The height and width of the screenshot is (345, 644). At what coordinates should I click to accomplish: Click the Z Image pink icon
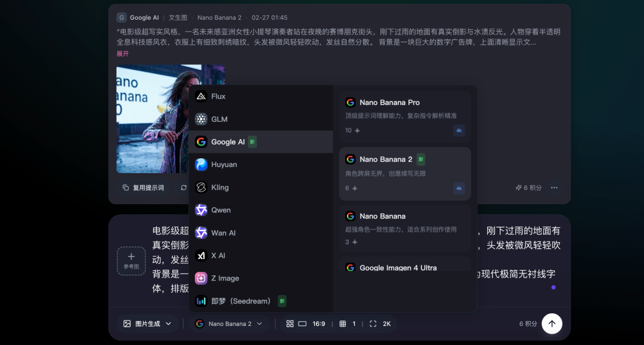(x=201, y=278)
